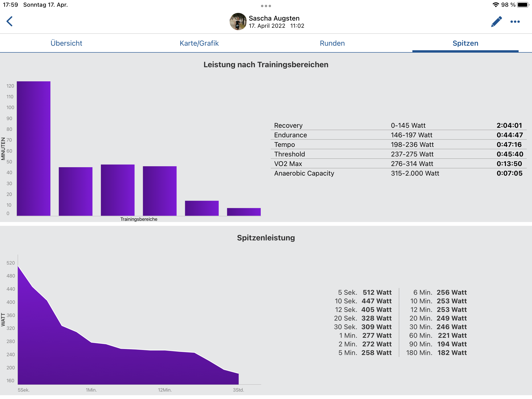The height and width of the screenshot is (399, 532).
Task: Tap the 5 Sek. 512 Watt entry
Action: (x=365, y=293)
